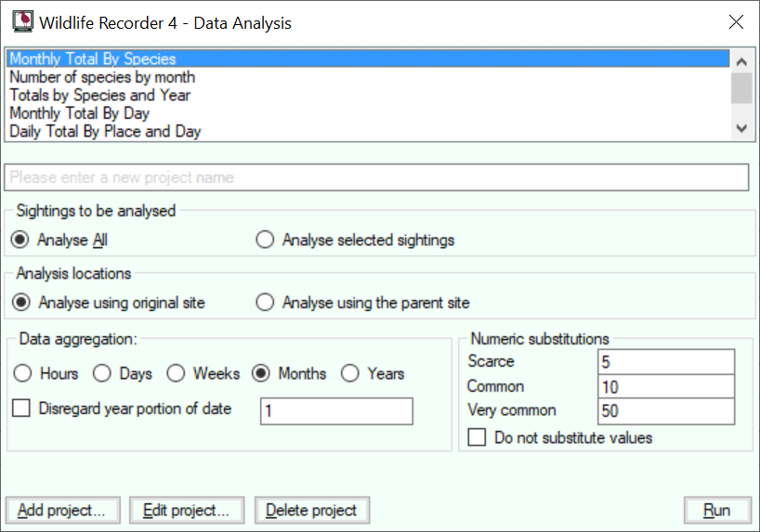This screenshot has height=532, width=760.
Task: Set data aggregation to Years
Action: [373, 373]
